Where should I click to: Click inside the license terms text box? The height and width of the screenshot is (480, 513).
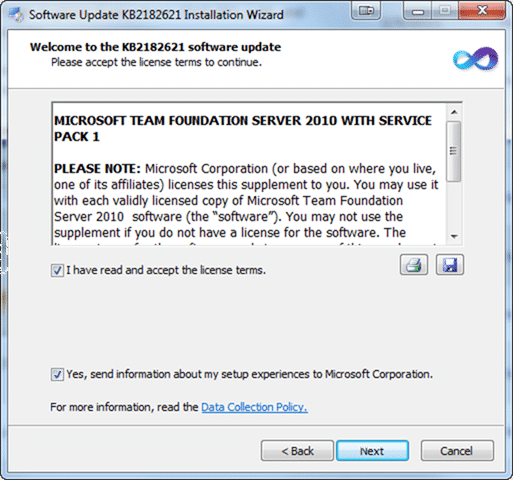point(249,174)
